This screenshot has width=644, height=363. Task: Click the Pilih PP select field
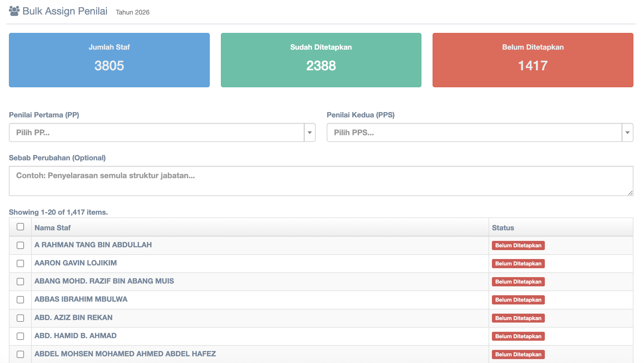coord(157,133)
